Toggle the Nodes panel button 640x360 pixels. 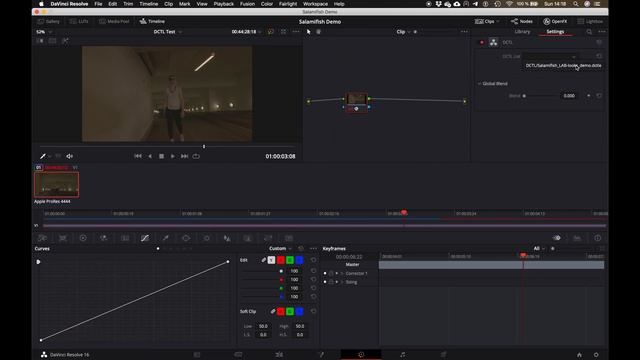(522, 21)
